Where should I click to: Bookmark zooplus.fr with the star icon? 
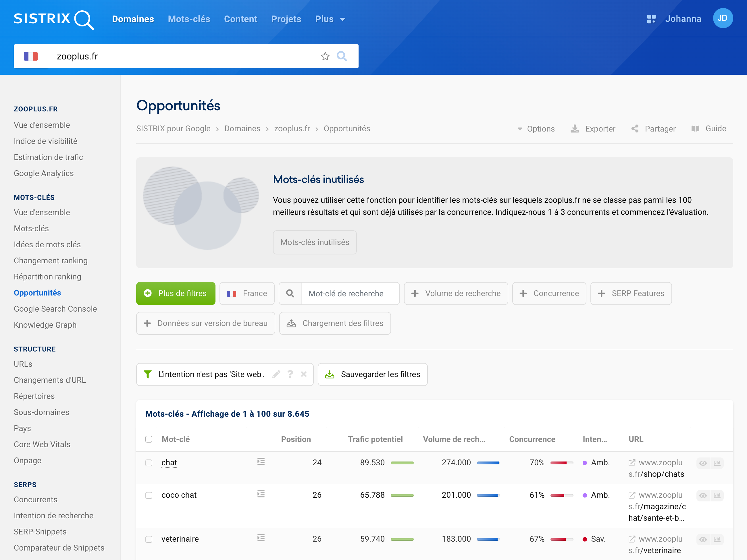point(325,56)
